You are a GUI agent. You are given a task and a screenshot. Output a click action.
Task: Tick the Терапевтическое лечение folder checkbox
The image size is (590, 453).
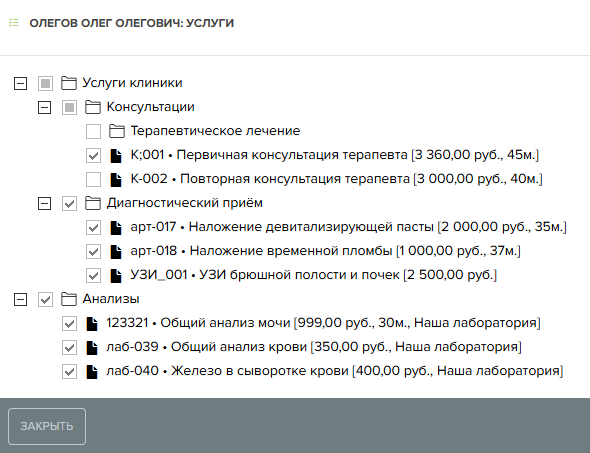point(93,131)
